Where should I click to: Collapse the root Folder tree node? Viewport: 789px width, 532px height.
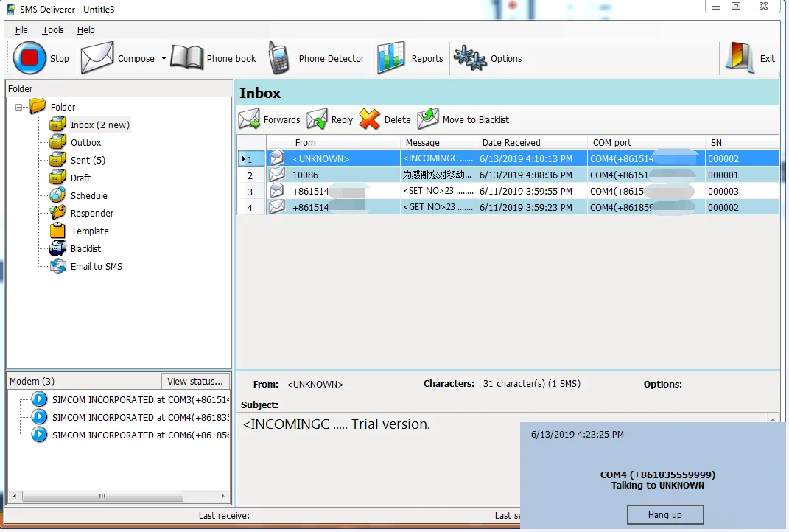pos(19,108)
